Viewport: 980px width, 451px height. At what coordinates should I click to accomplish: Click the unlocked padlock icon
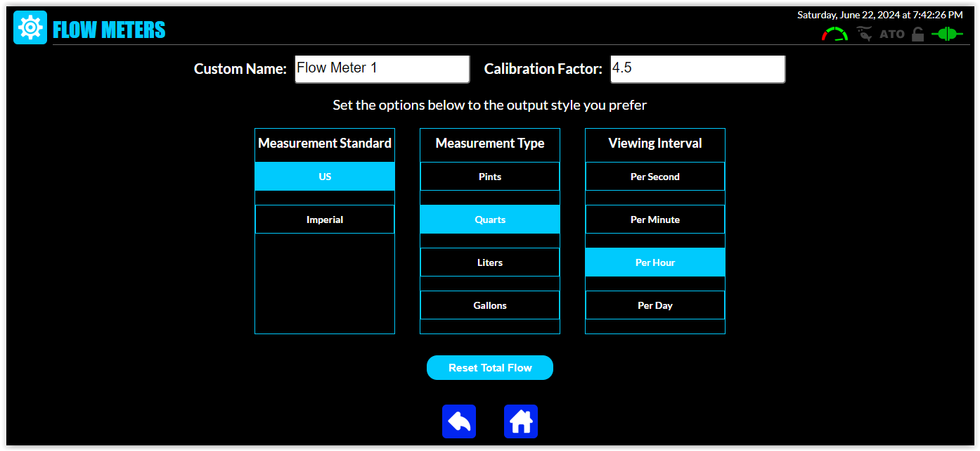click(917, 34)
